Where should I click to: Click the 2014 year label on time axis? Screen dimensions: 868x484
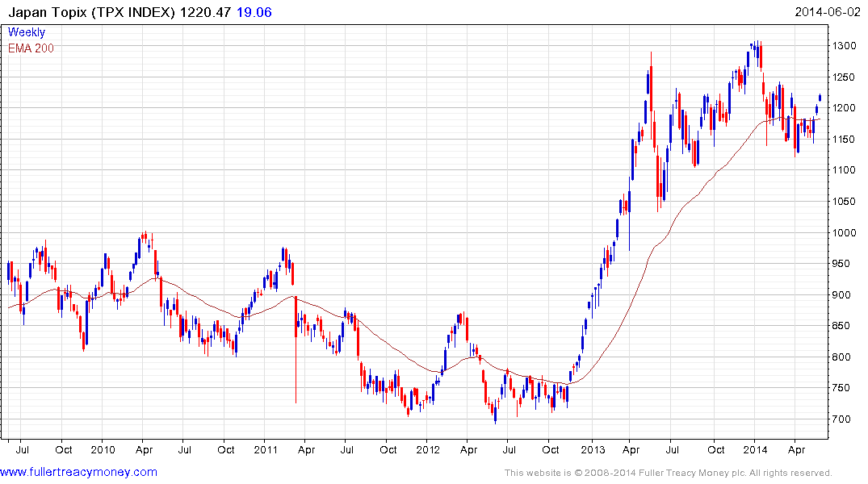[756, 449]
